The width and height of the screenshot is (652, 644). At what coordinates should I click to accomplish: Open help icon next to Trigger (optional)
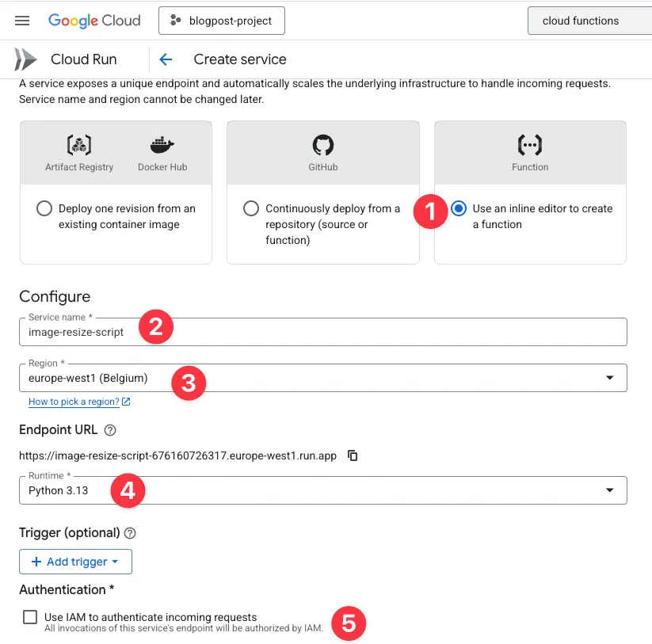pyautogui.click(x=130, y=533)
